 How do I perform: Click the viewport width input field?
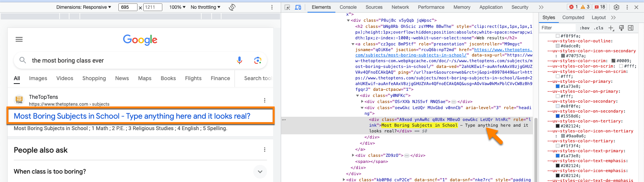(x=128, y=7)
